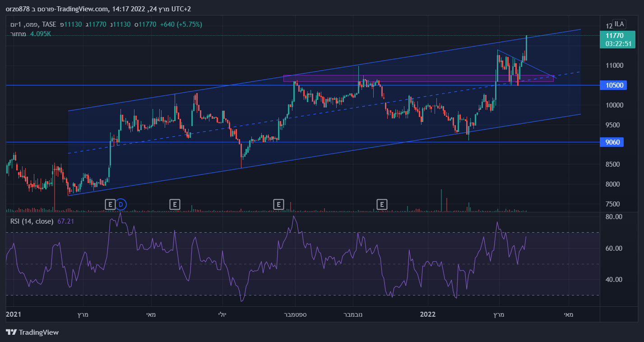This screenshot has width=644, height=342.
Task: Click the 11000 mark on price scale
Action: coord(614,66)
